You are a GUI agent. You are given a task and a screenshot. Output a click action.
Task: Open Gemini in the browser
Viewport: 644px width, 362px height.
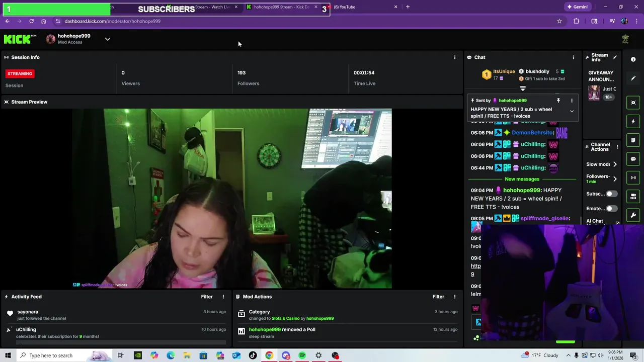click(x=577, y=7)
